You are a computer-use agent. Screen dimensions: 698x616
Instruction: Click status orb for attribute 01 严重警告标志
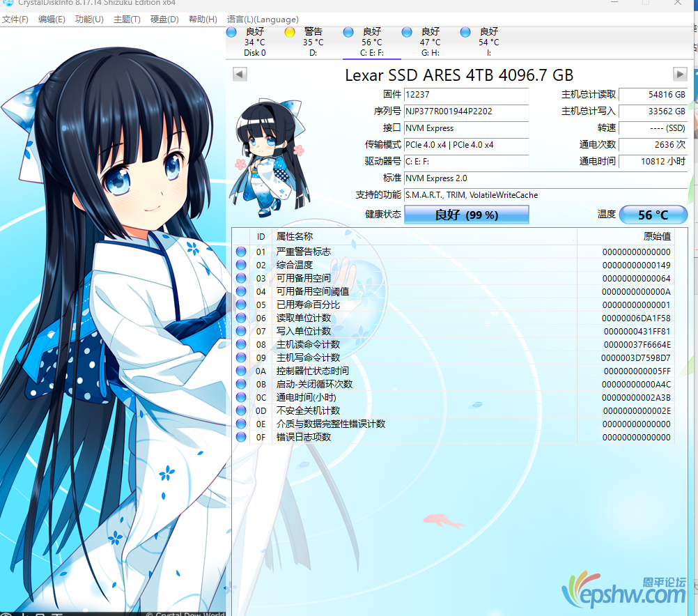pos(241,252)
